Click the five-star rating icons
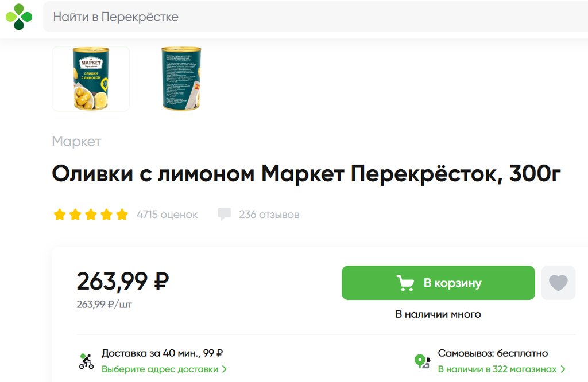Viewport: 588px width, 382px height. [91, 215]
